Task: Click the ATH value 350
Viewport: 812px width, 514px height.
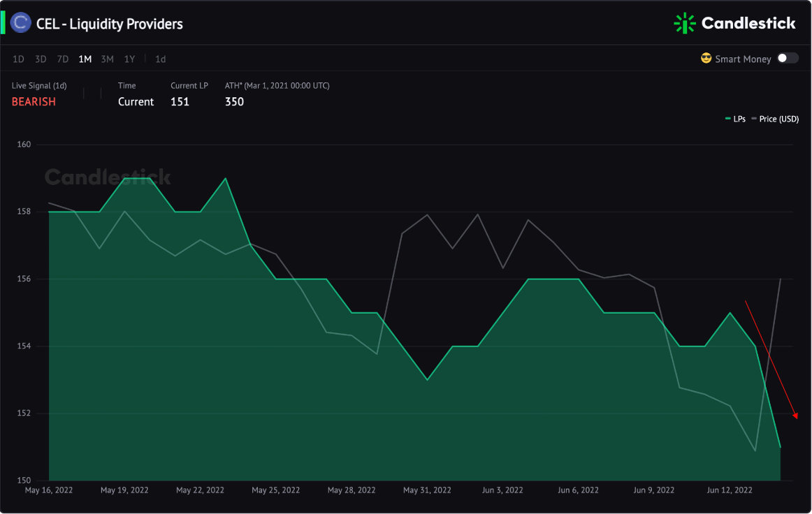Action: pos(234,101)
